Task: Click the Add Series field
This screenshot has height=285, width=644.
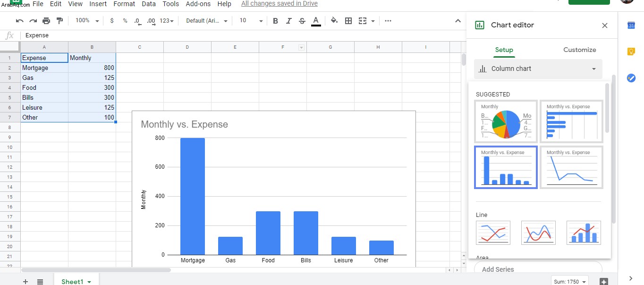Action: (538, 269)
